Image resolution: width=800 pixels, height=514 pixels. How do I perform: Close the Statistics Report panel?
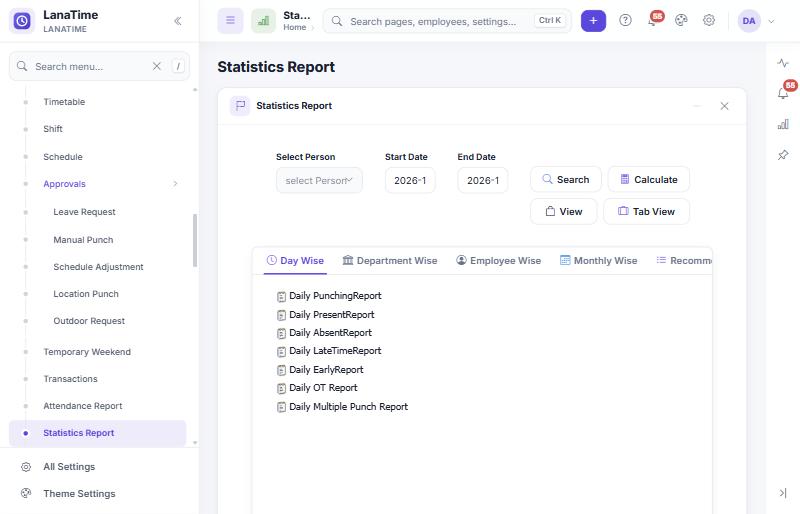click(x=724, y=106)
